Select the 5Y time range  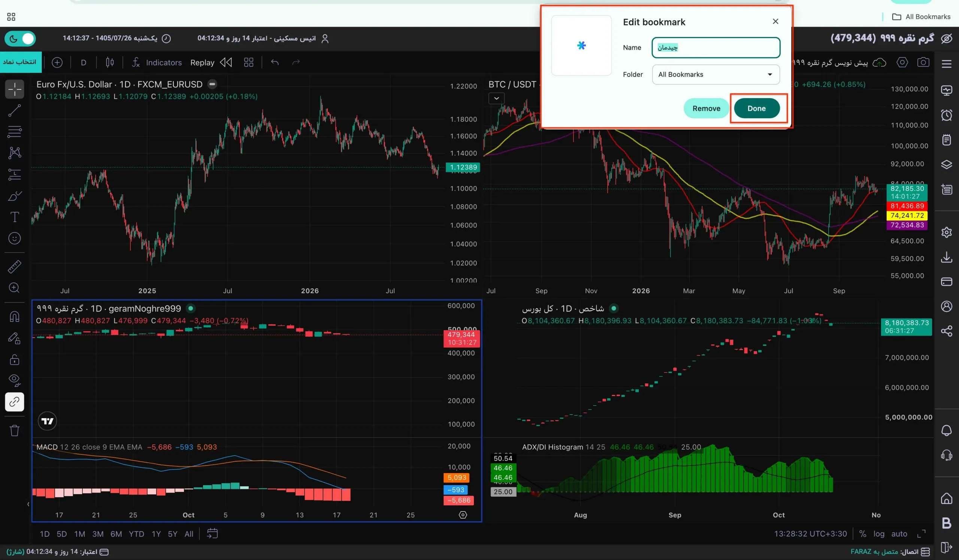point(172,534)
